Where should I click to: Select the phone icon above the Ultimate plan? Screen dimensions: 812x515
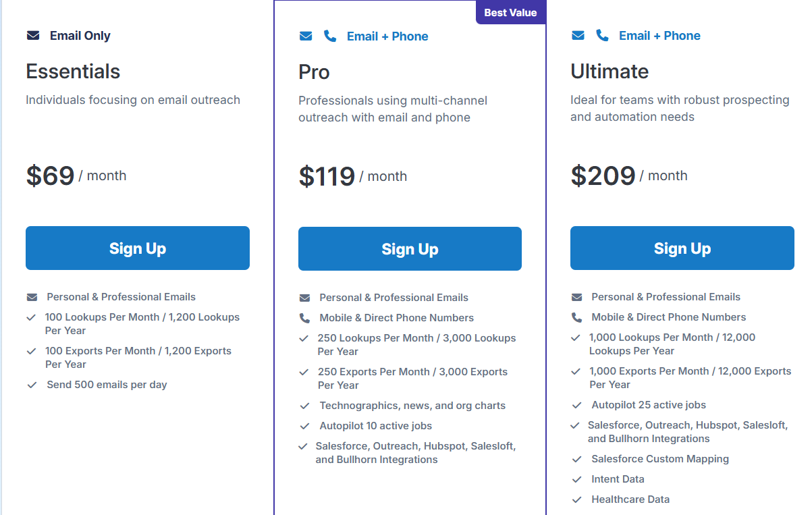click(602, 35)
